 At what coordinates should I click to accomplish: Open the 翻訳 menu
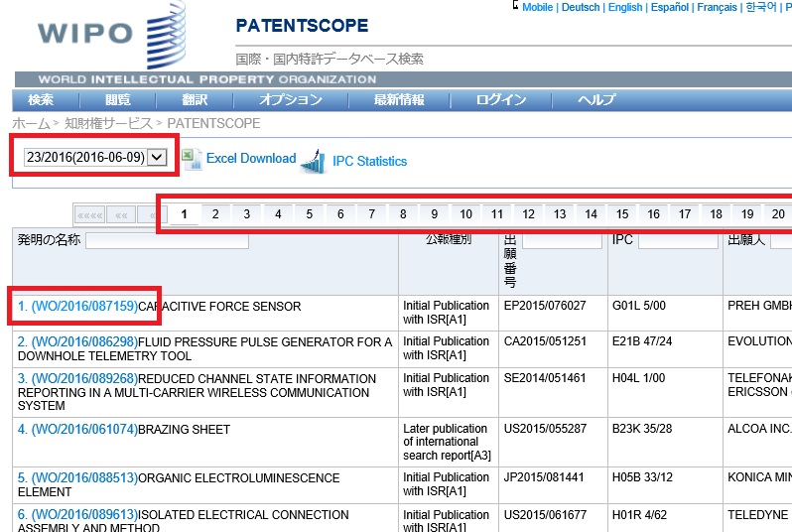(x=195, y=99)
